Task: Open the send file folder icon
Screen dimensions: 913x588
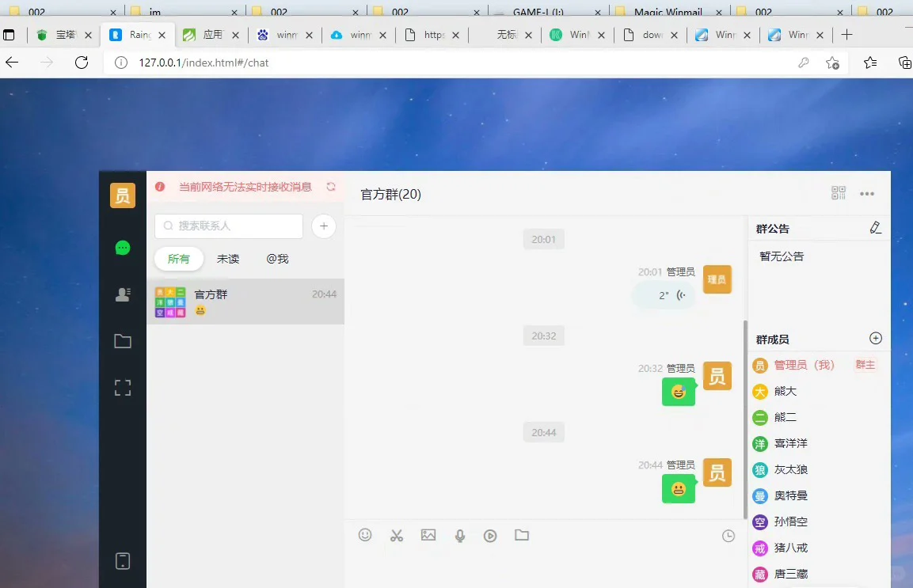Action: tap(522, 535)
